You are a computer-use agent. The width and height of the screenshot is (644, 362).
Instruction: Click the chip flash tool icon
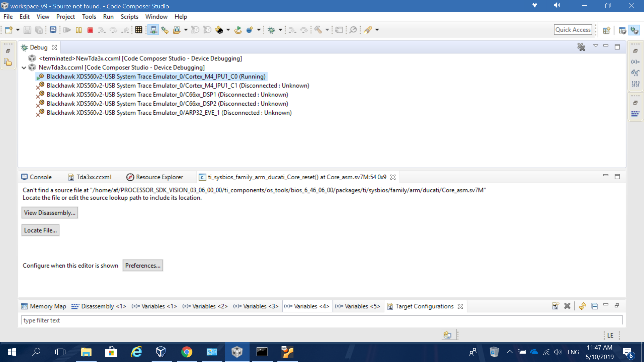(219, 30)
